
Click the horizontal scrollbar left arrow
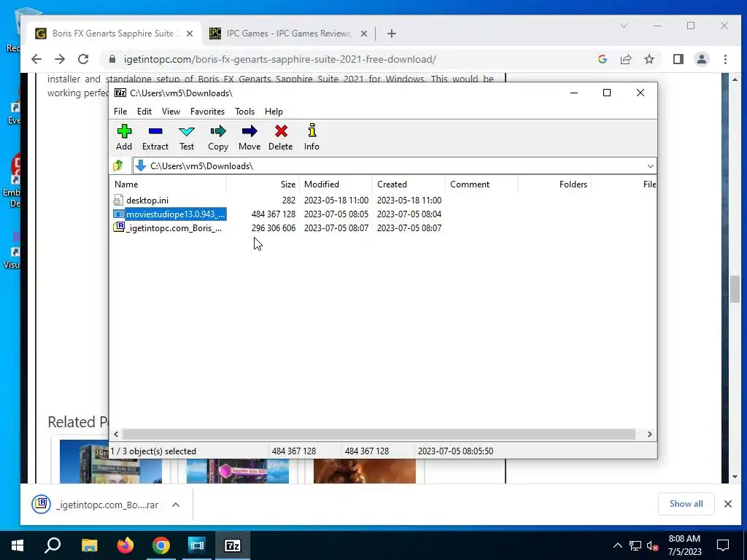pos(116,435)
